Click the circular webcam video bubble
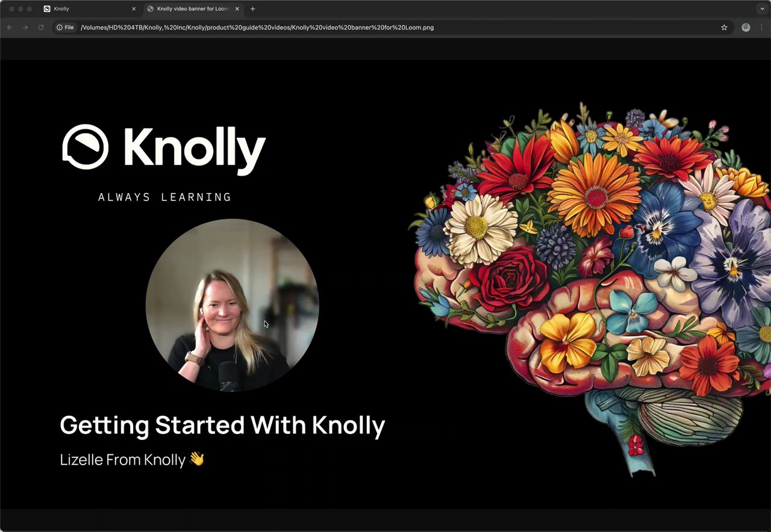 (232, 305)
